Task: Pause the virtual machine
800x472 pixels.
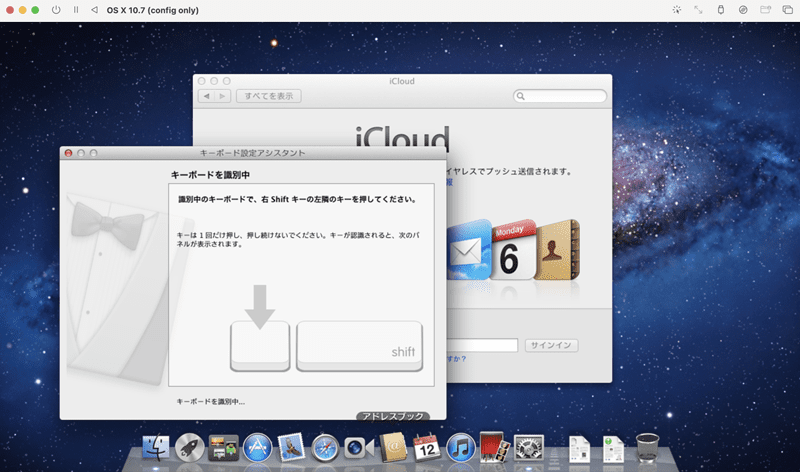Action: pos(76,10)
